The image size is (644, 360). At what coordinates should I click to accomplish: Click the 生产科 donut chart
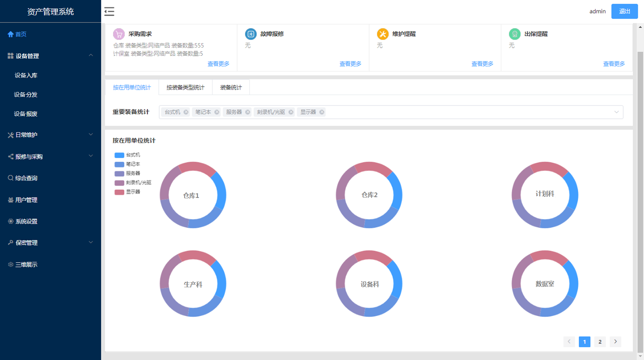click(193, 284)
